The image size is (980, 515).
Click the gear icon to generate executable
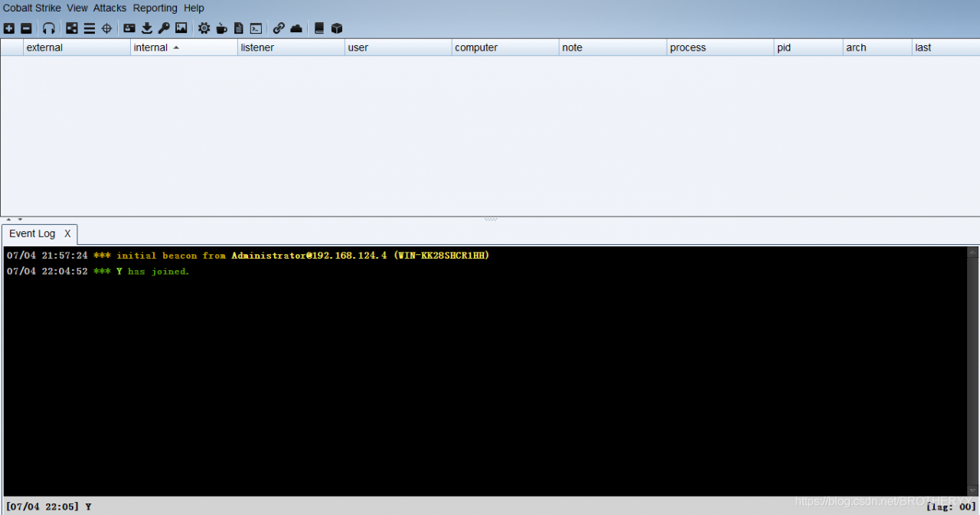point(204,28)
